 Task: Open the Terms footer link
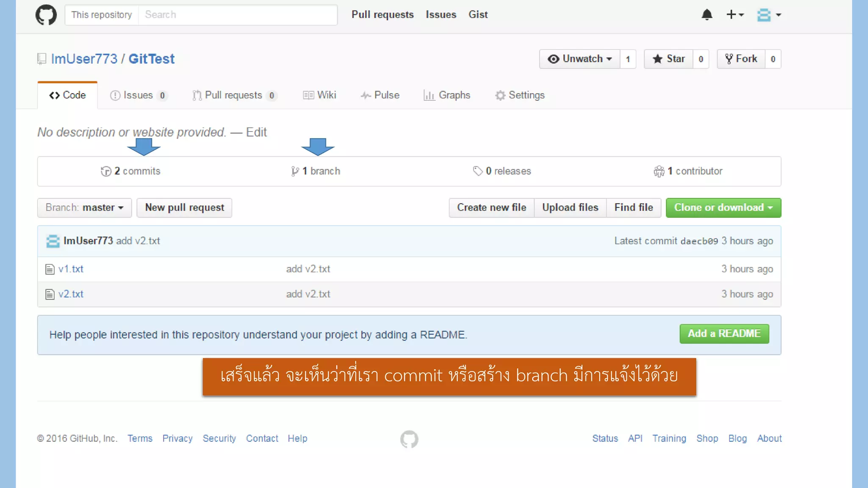click(140, 438)
